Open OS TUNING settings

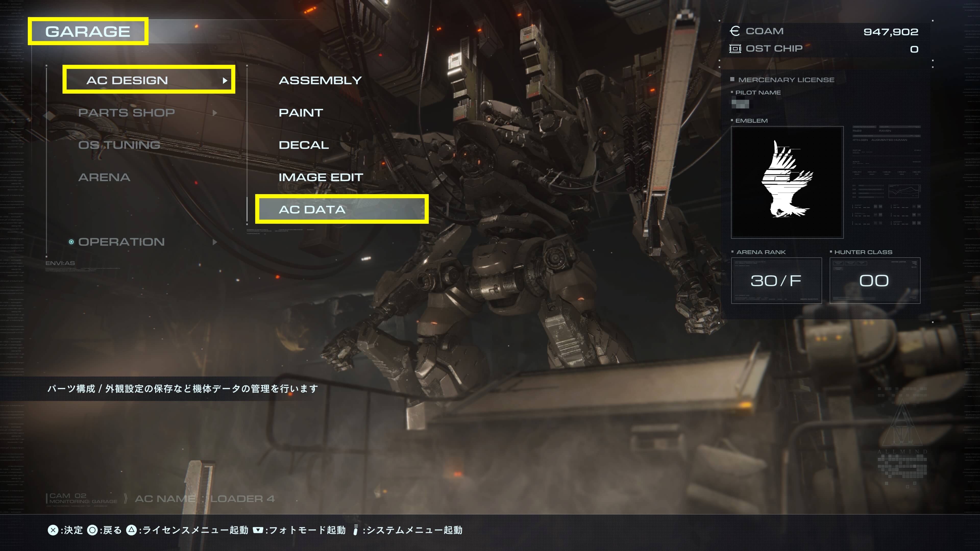pos(119,145)
